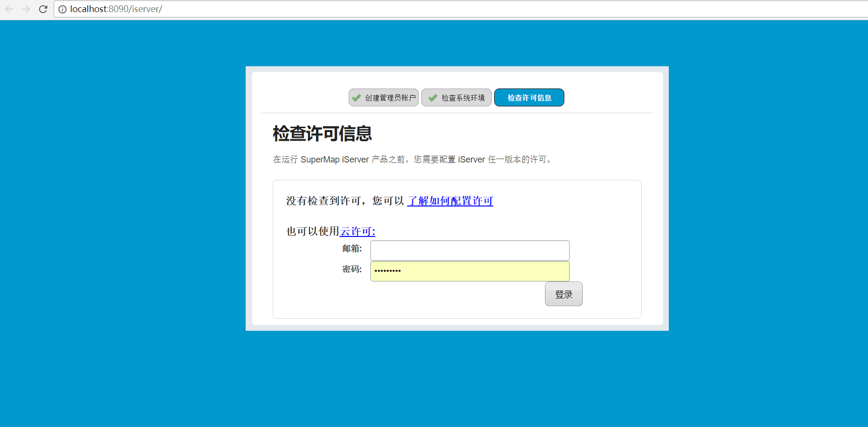Click the SuperMap iServer description sentence
The image size is (868, 427).
coord(412,160)
